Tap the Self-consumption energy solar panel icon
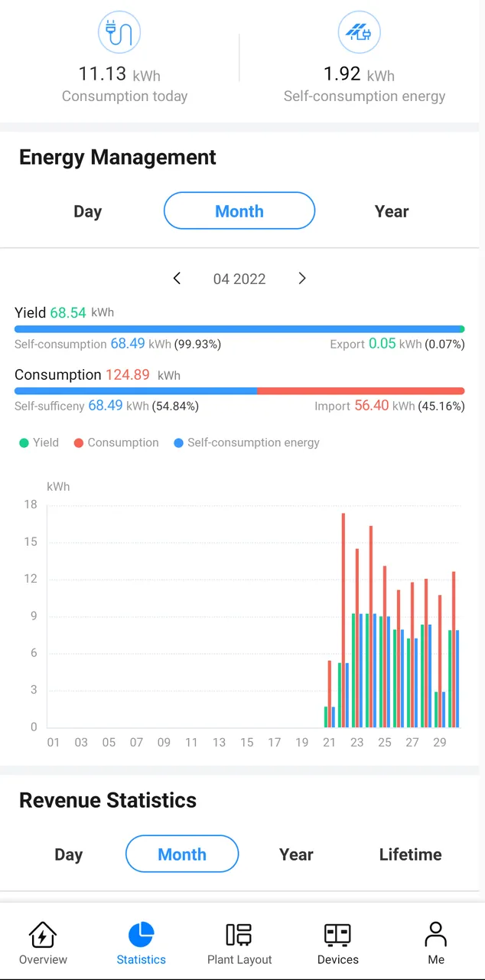Viewport: 485px width, 980px height. coord(359,32)
